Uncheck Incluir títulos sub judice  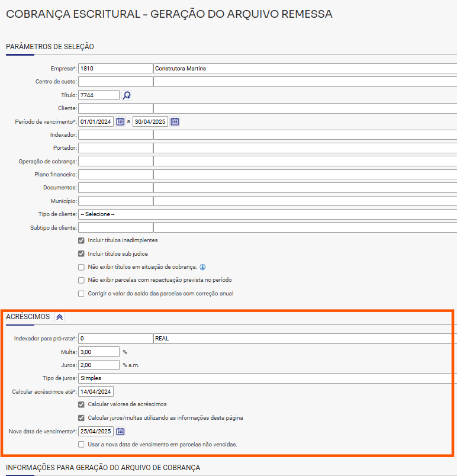(x=81, y=254)
